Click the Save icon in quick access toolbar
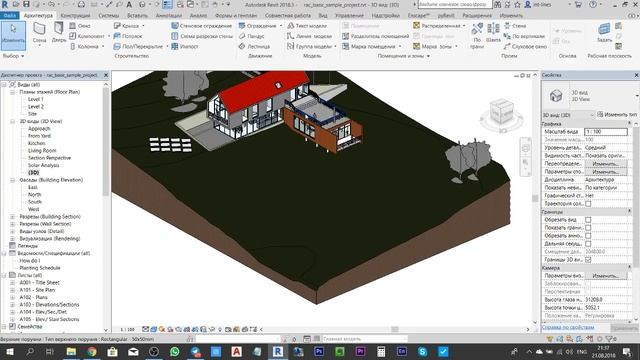Screen dimensions: 640x360 click(26, 4)
